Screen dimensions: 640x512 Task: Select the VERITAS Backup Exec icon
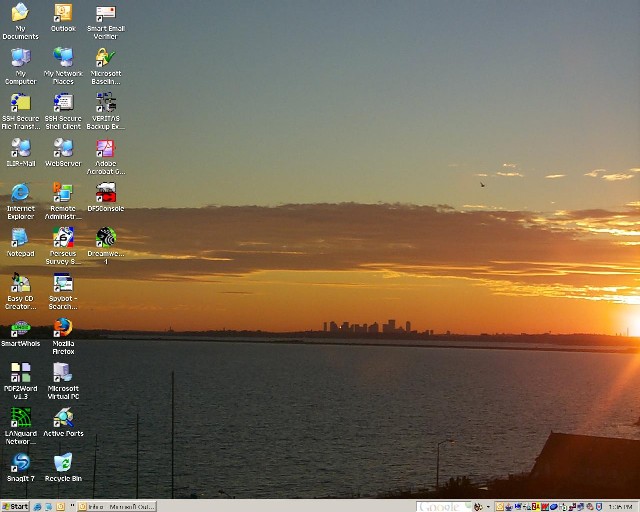[105, 102]
